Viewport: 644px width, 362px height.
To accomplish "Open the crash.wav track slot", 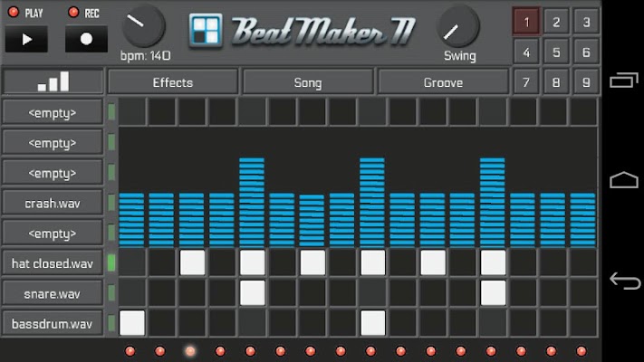I will pyautogui.click(x=53, y=203).
